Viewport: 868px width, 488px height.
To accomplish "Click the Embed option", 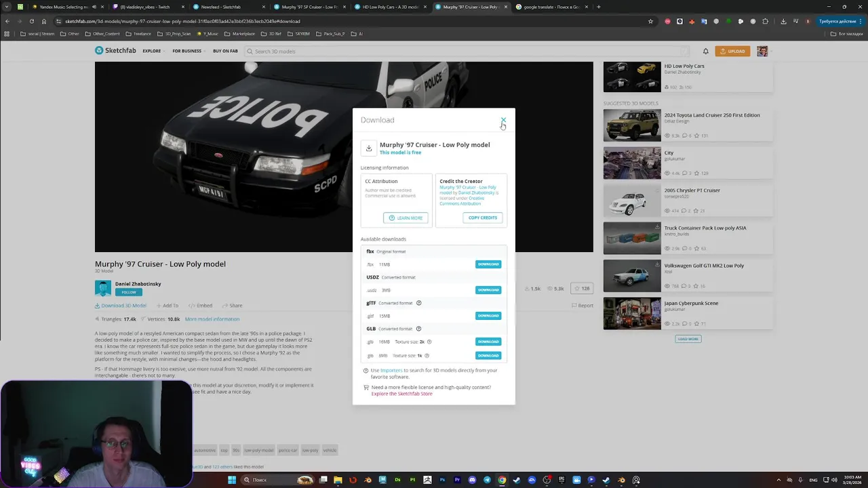I will click(x=201, y=306).
